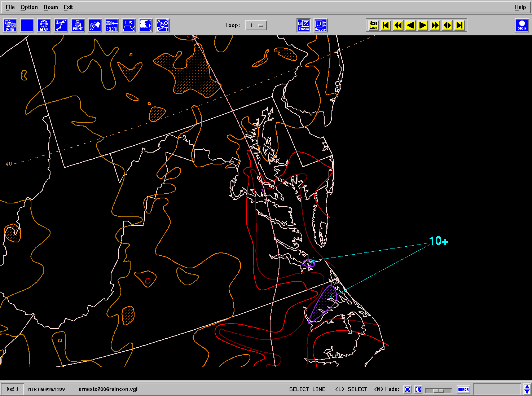Click the A 60 D T seek icon
The width and height of the screenshot is (532, 396).
click(x=163, y=25)
